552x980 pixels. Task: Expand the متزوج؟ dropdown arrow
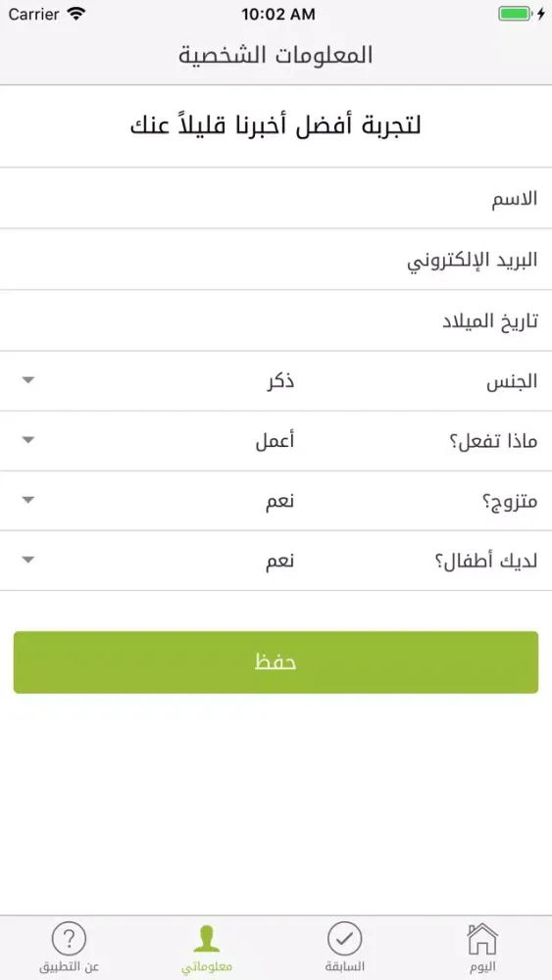[x=28, y=500]
